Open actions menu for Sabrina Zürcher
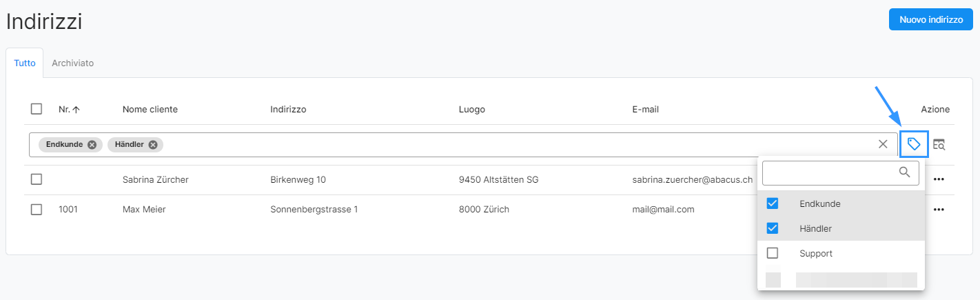This screenshot has width=980, height=300. click(x=938, y=180)
